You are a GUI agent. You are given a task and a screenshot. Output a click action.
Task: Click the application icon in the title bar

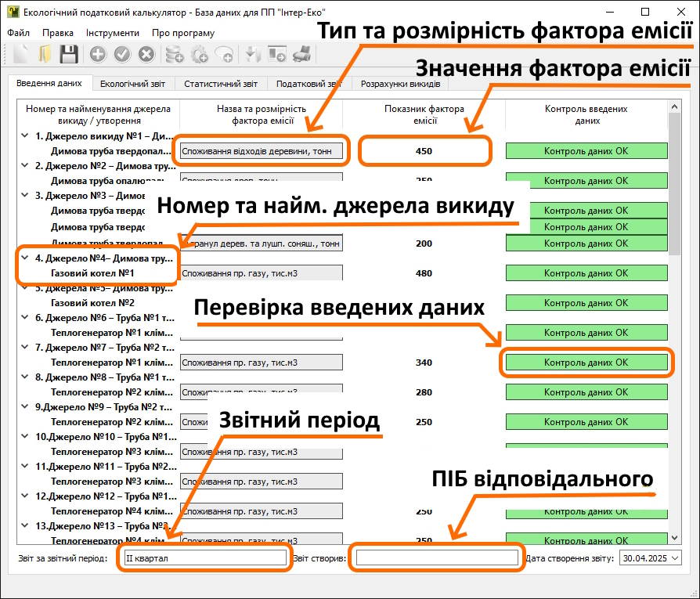(x=13, y=12)
